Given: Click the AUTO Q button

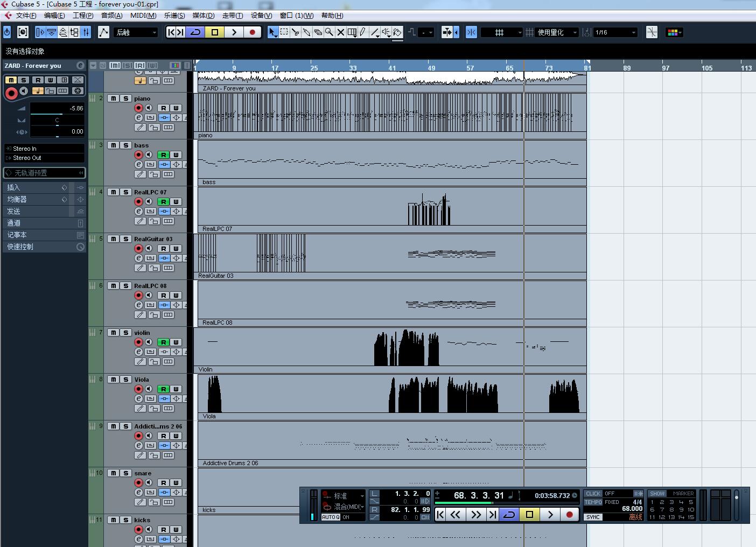Looking at the screenshot, I should [331, 517].
